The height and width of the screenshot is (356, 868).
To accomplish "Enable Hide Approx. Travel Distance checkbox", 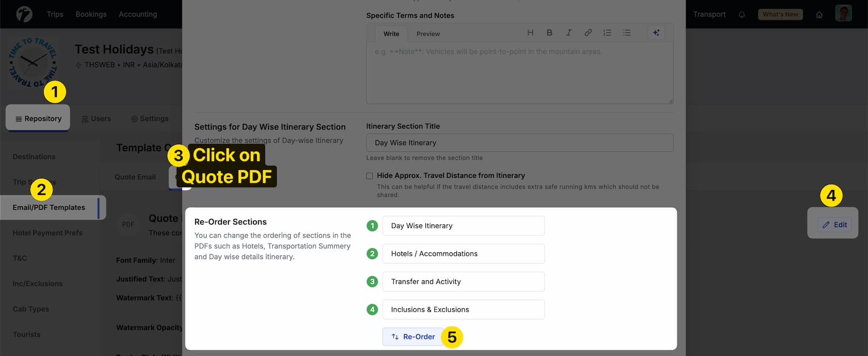I will (x=370, y=176).
